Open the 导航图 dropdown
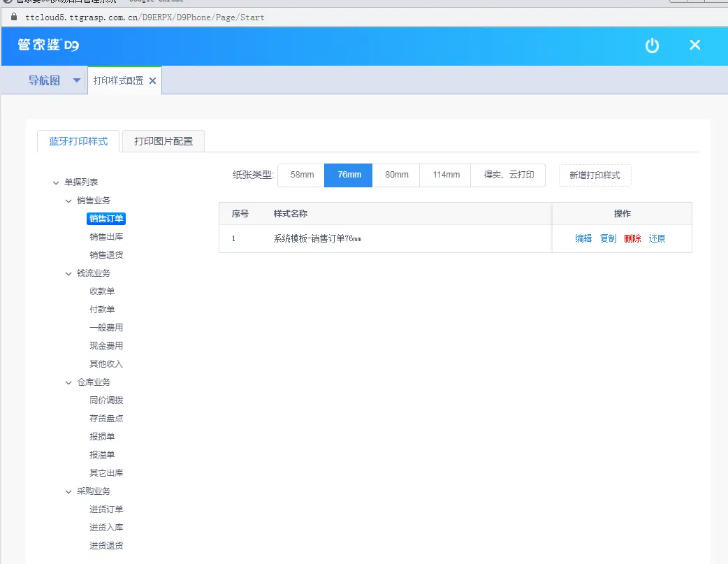728x564 pixels. coord(75,80)
